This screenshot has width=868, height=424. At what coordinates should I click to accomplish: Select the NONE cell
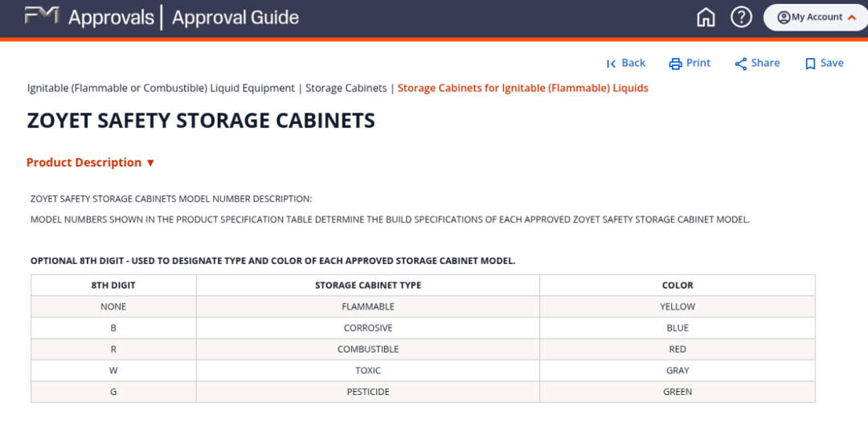113,307
